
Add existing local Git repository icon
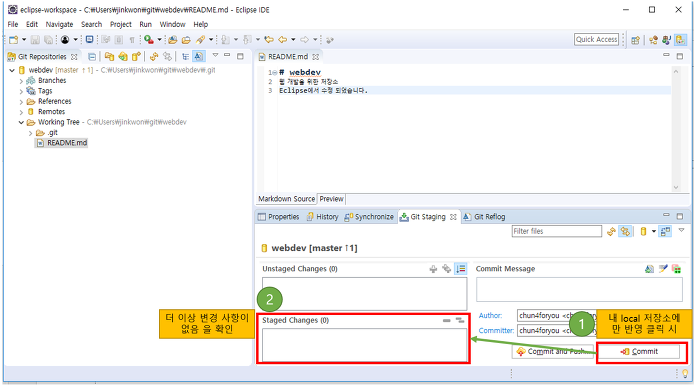[x=109, y=57]
